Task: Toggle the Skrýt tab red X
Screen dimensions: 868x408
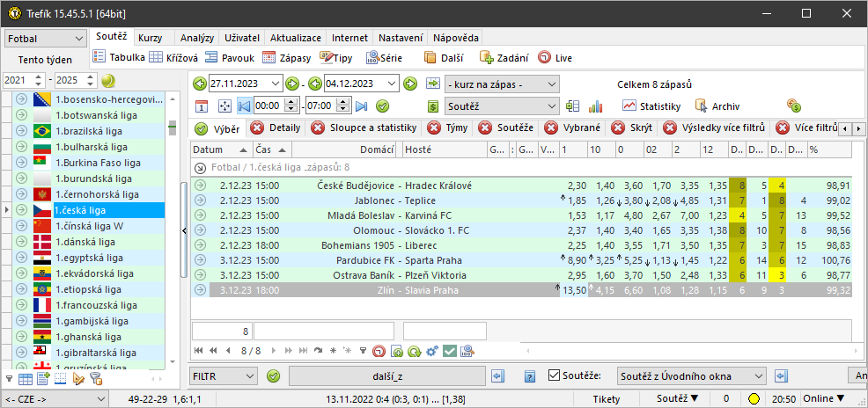Action: pos(618,128)
